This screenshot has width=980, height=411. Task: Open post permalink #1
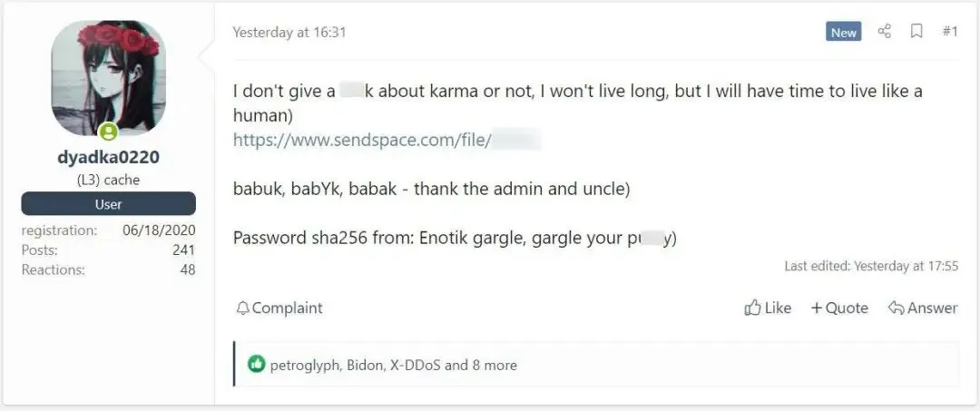[x=949, y=32]
